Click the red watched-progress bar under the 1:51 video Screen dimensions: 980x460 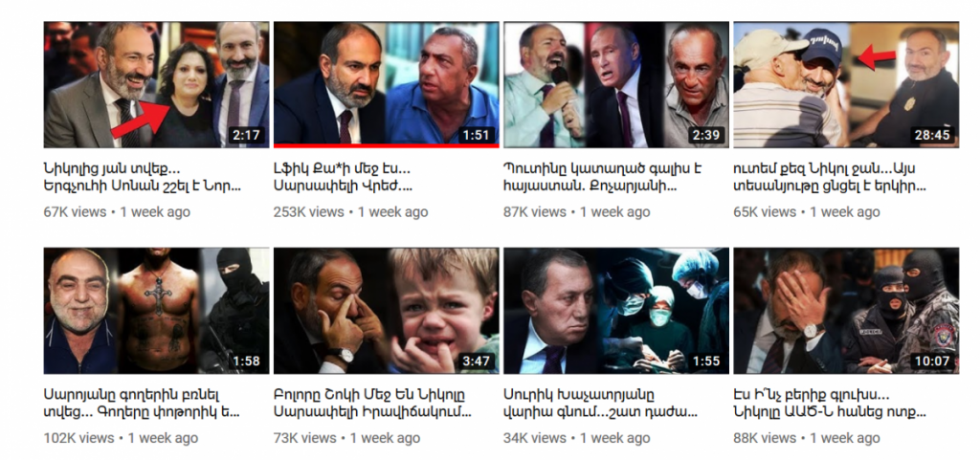point(387,146)
